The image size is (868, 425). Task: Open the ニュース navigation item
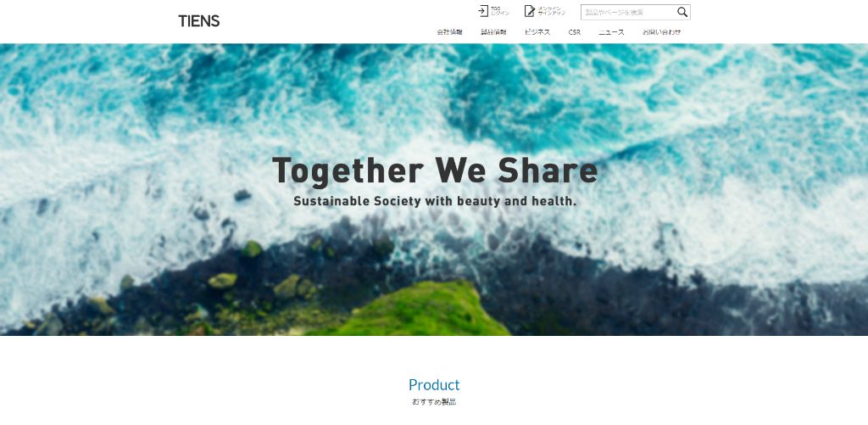[611, 32]
